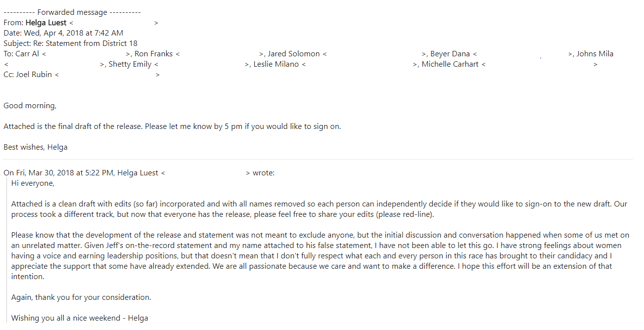Click the quoted header On Fri, Mar 30, 2018
This screenshot has height=330, width=644.
click(x=139, y=173)
